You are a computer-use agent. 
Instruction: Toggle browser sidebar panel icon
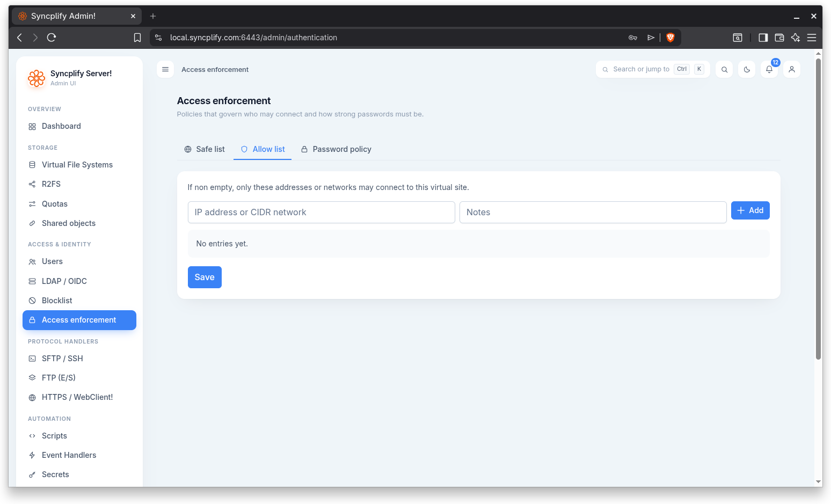(763, 38)
